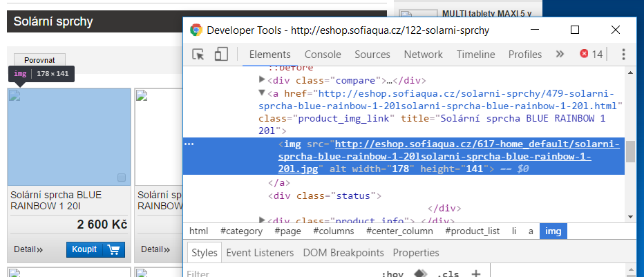644x277 pixels.
Task: Select #product_list in the breadcrumb bar
Action: point(473,231)
